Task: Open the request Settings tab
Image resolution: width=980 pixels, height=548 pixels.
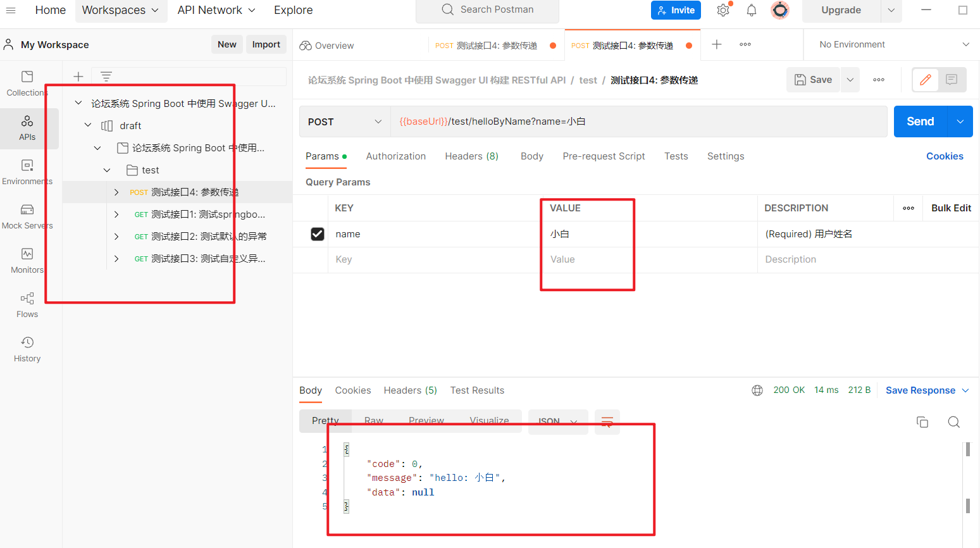Action: pos(726,156)
